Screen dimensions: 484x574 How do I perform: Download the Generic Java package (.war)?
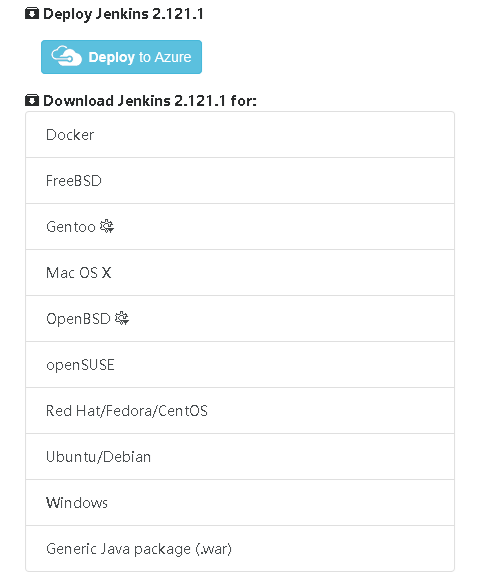point(240,548)
